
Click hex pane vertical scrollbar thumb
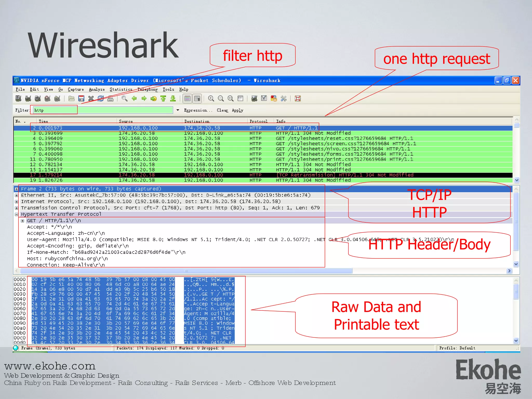(516, 291)
